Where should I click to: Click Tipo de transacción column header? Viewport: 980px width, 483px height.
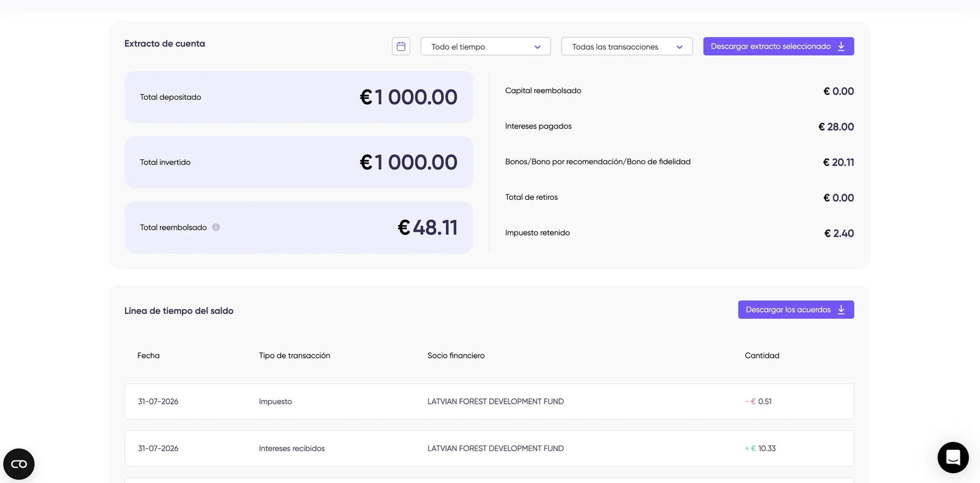295,356
